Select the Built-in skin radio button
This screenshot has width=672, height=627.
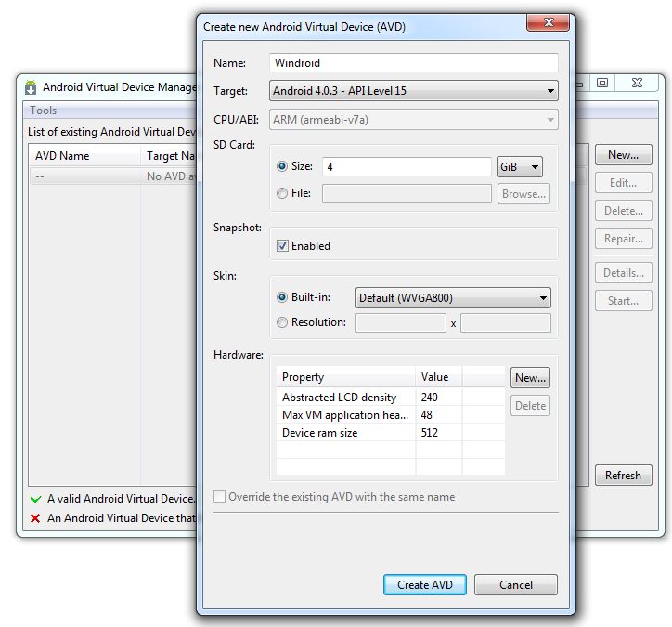click(x=282, y=297)
